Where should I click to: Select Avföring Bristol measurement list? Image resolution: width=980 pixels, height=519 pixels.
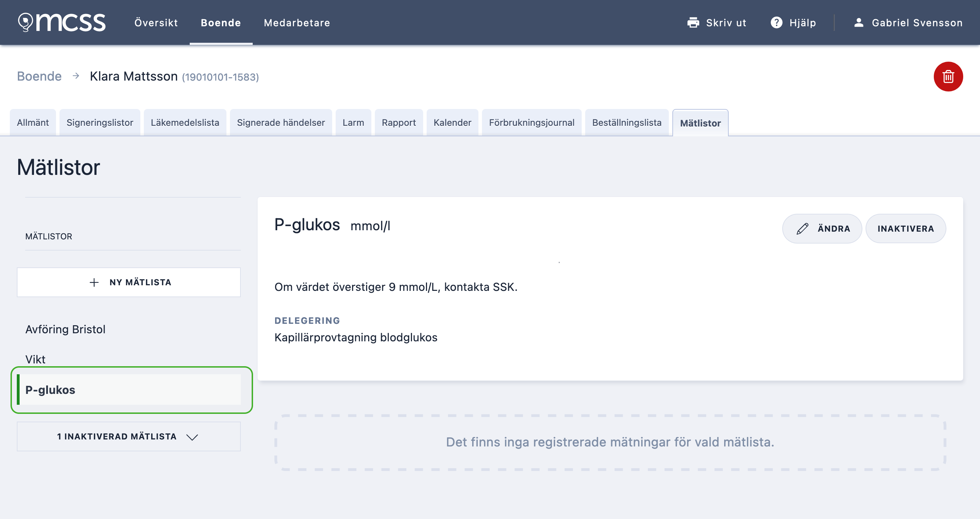pos(65,329)
